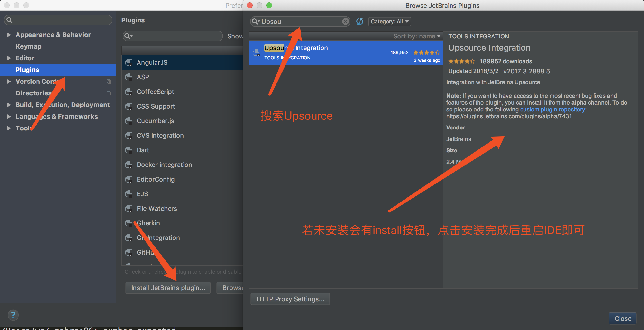Image resolution: width=644 pixels, height=330 pixels.
Task: Click the Preferences sidebar search magnifier icon
Action: click(9, 20)
